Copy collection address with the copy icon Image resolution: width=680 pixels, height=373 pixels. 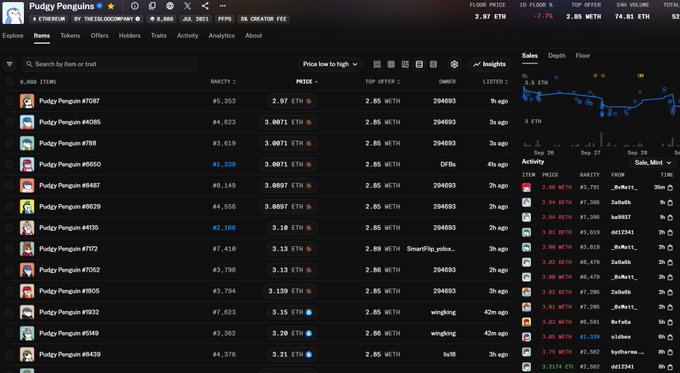tap(152, 6)
